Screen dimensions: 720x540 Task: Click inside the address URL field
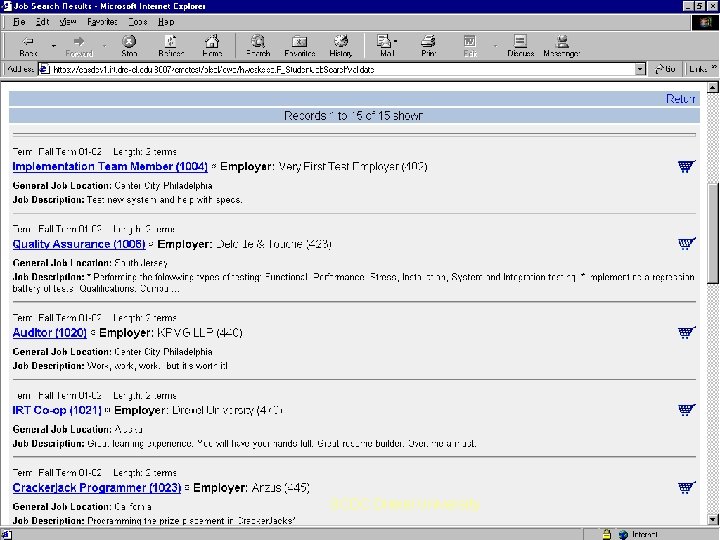coord(342,69)
